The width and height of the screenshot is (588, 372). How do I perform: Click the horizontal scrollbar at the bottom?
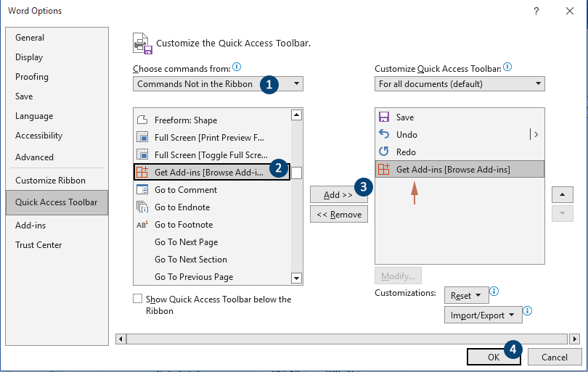(348, 339)
